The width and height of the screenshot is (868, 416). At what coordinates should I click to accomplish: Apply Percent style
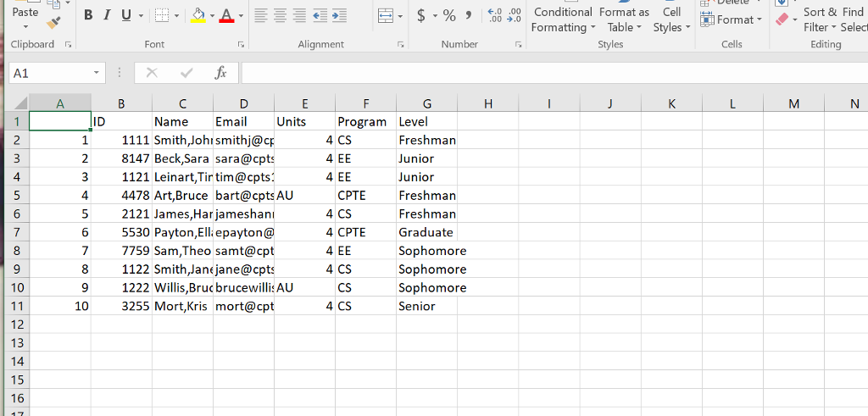(449, 15)
